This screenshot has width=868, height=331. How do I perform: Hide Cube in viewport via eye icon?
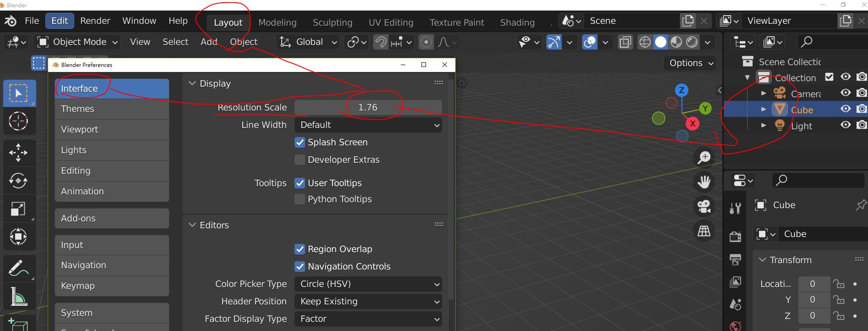coord(846,109)
